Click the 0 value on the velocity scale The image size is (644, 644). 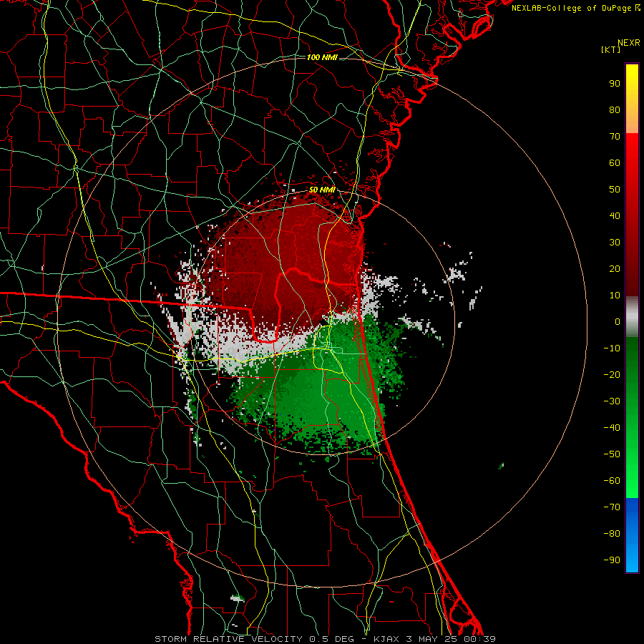click(x=618, y=321)
